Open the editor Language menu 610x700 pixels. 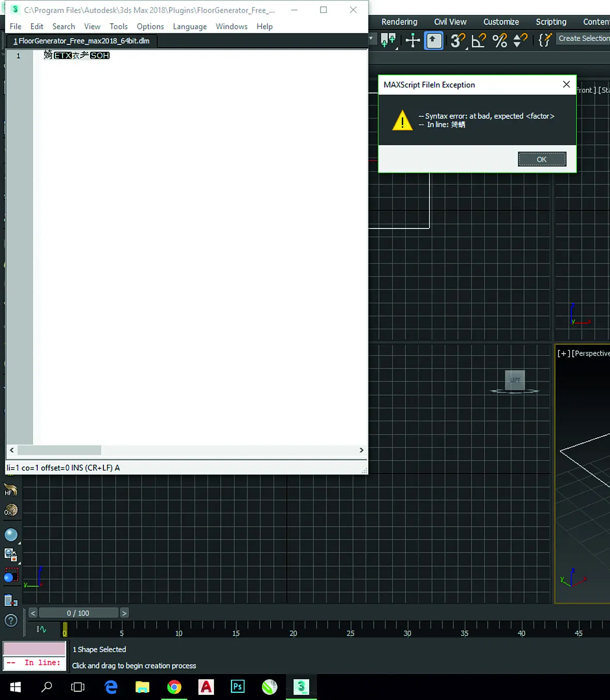pos(190,26)
